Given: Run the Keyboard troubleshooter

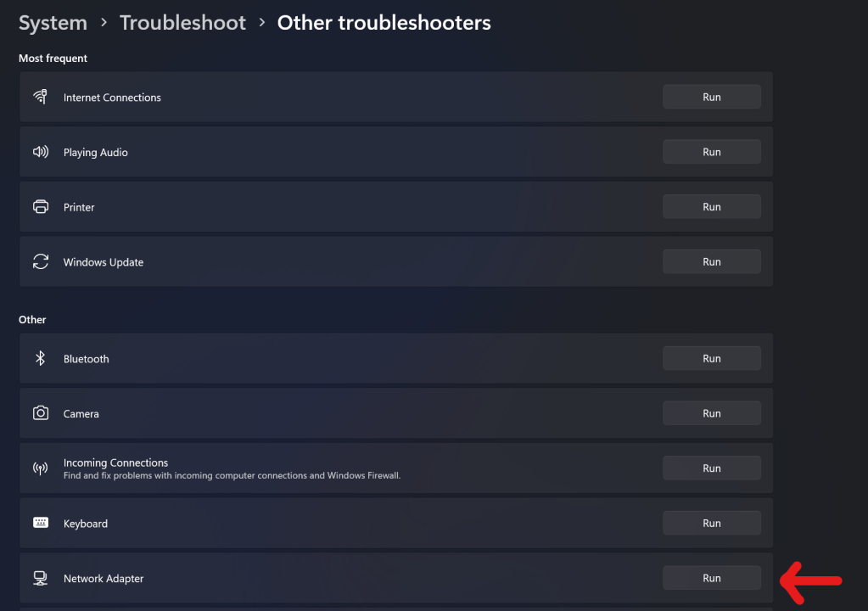Looking at the screenshot, I should (x=711, y=523).
